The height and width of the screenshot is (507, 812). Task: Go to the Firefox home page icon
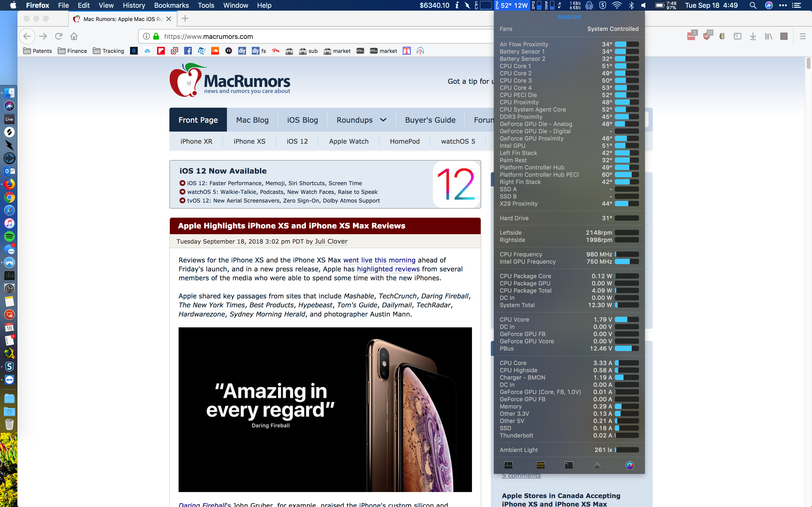point(74,36)
